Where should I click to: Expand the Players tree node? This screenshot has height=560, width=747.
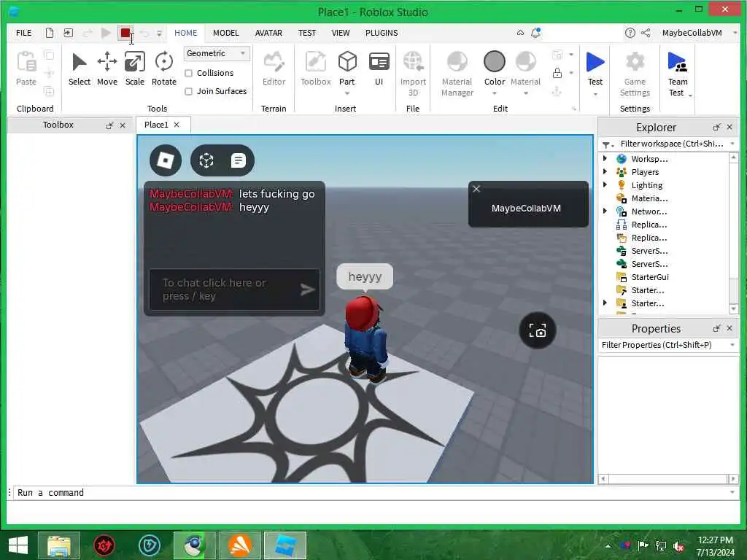click(x=605, y=171)
